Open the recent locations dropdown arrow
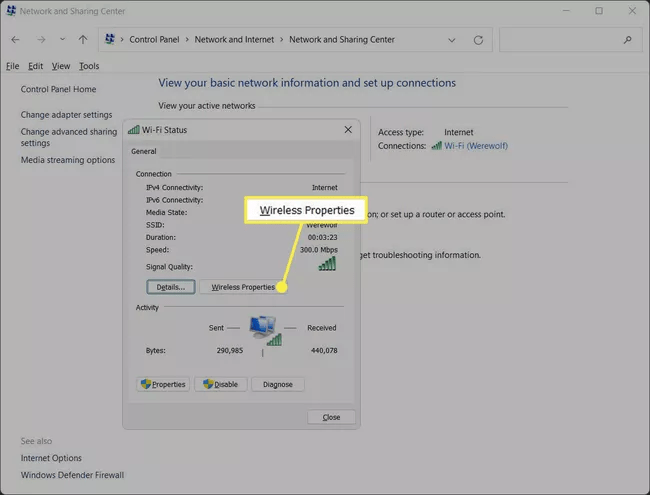Screen dimensions: 650x495 (62, 39)
